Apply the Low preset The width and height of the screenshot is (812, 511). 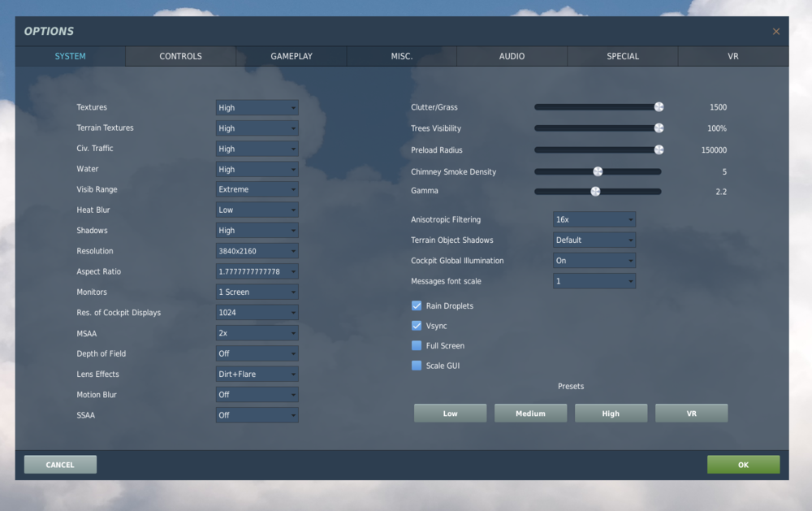click(x=450, y=413)
